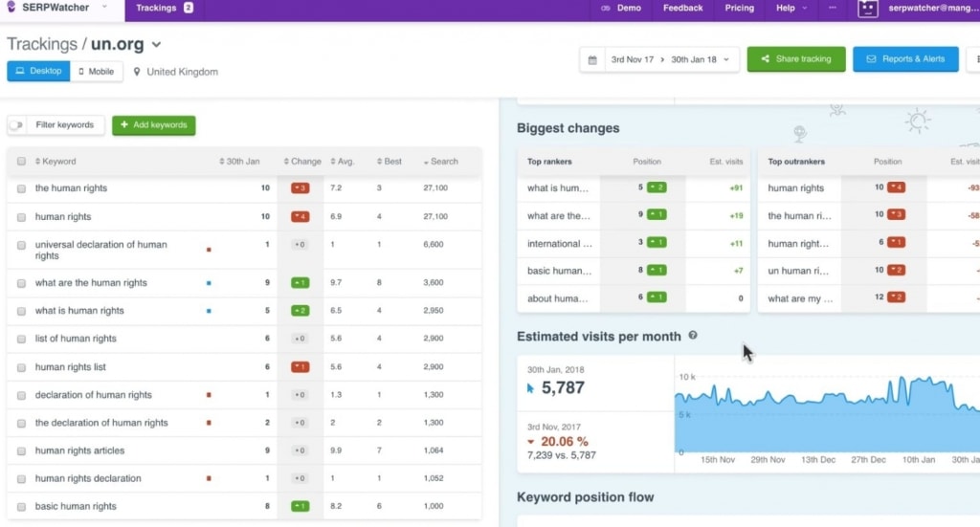
Task: Open the Trackings tab
Action: (165, 8)
